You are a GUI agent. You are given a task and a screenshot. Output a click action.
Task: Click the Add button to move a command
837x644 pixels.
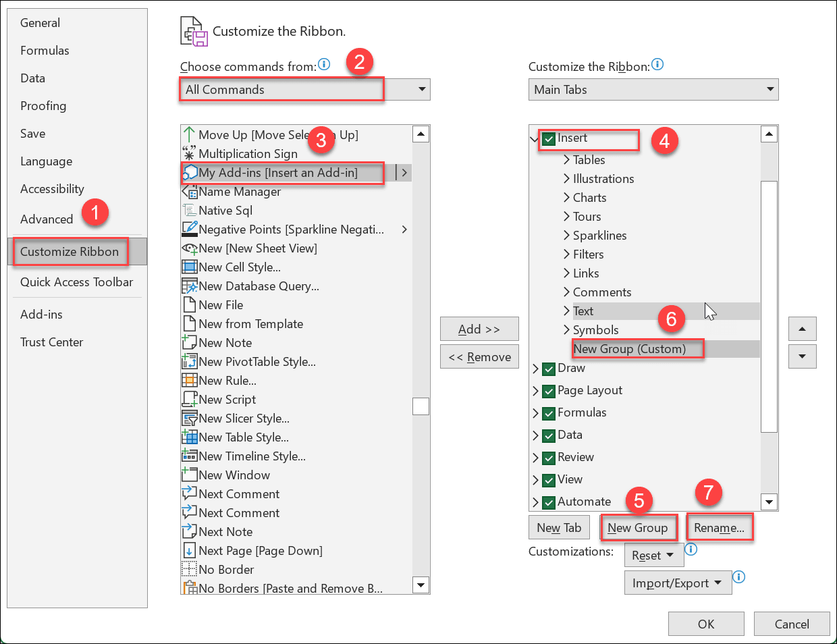(x=479, y=329)
